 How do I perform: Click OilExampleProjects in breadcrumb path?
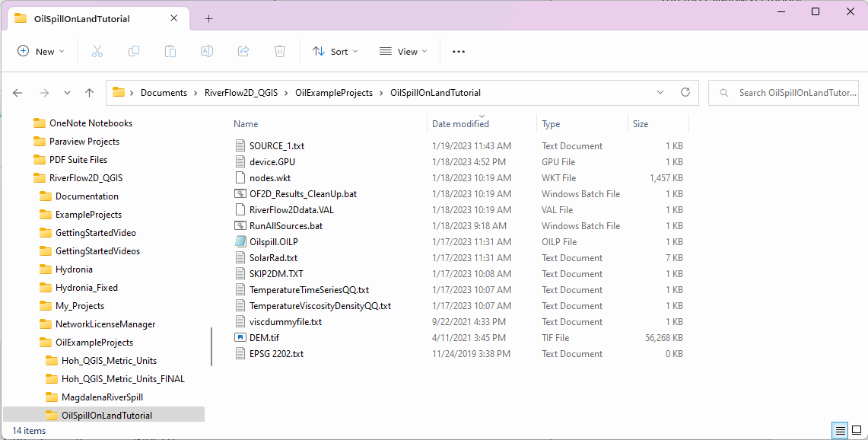coord(334,93)
